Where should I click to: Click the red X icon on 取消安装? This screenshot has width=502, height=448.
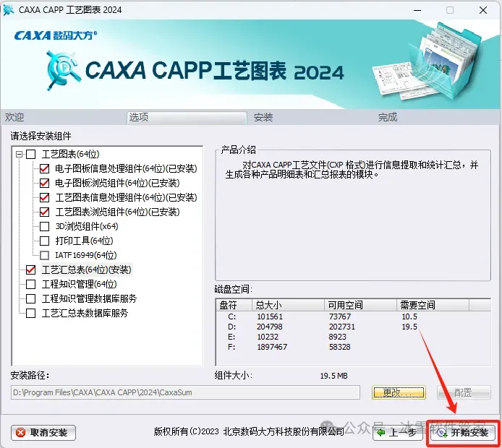20,433
